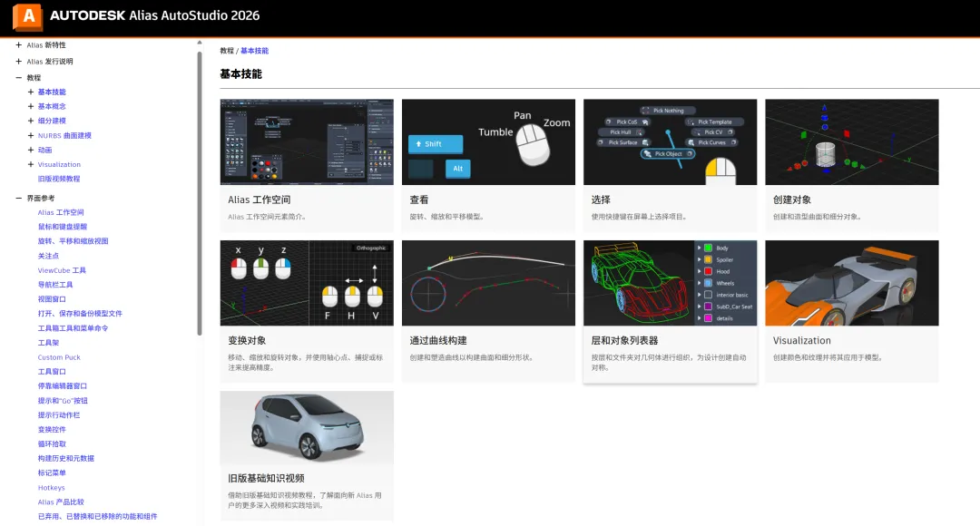Screen dimensions: 980x526
Task: Open the 通过曲线构建 card thumbnail
Action: 489,283
